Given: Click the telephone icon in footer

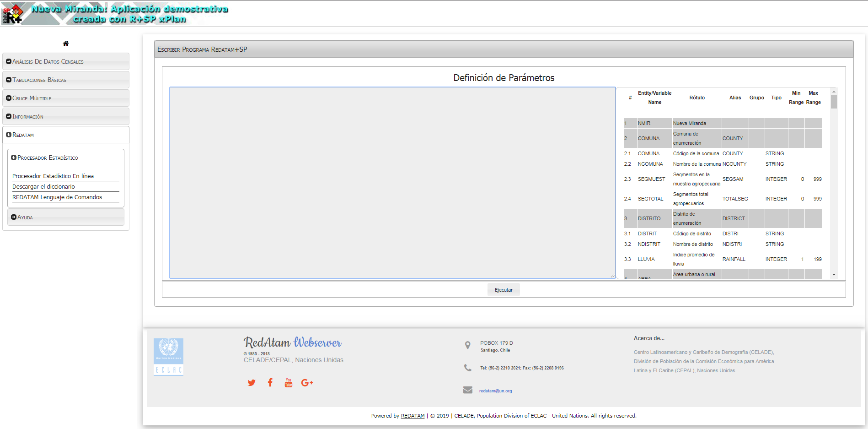Looking at the screenshot, I should 467,368.
